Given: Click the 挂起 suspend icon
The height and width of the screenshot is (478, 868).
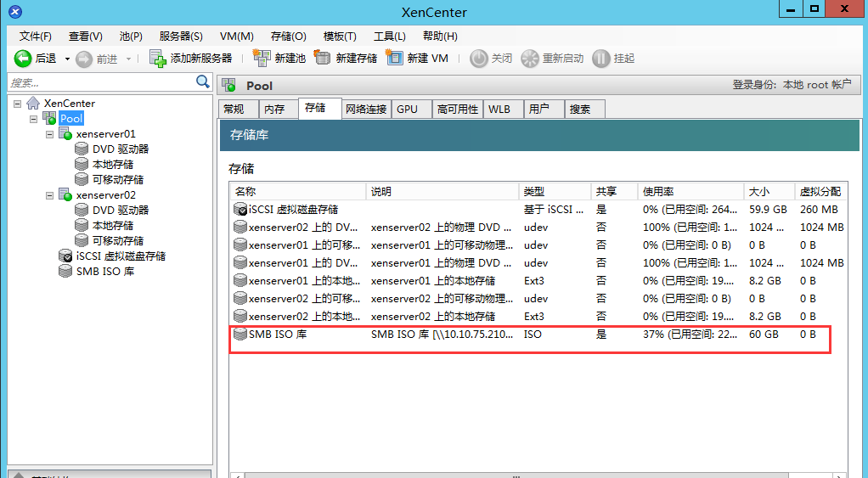Looking at the screenshot, I should (601, 58).
